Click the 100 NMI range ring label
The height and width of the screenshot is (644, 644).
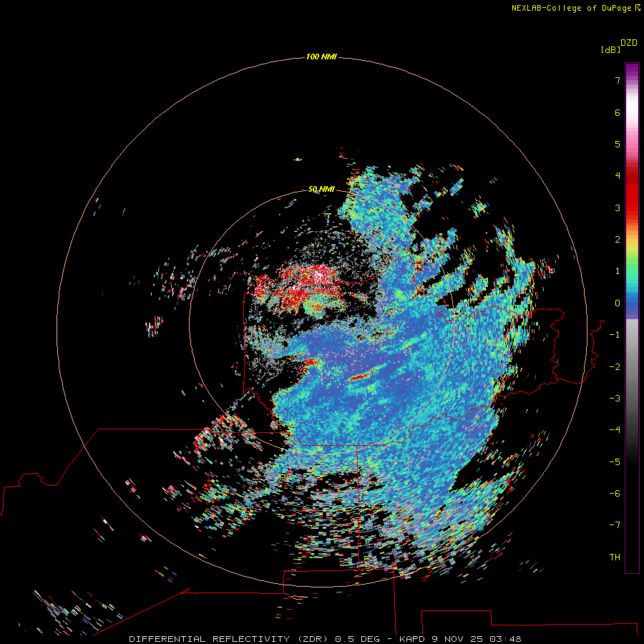[x=321, y=57]
